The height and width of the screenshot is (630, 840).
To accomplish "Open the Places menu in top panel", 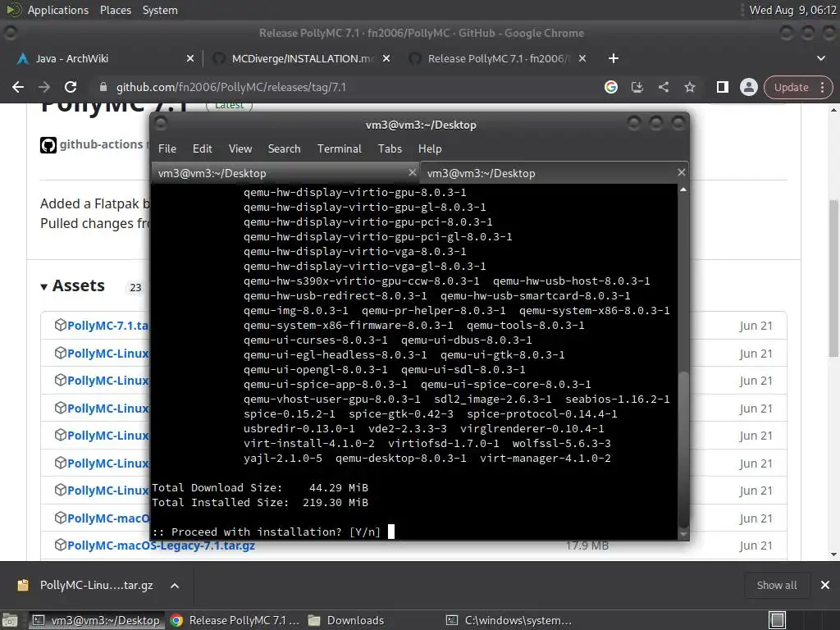I will pyautogui.click(x=115, y=10).
